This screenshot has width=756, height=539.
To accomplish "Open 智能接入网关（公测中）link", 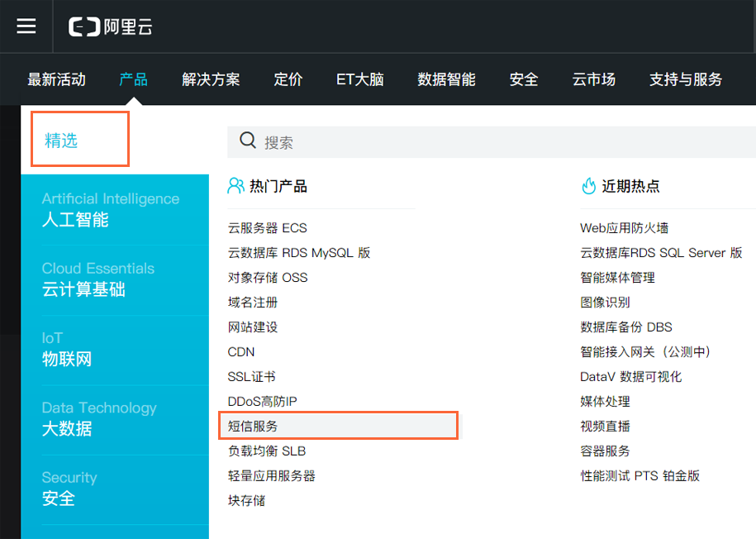I will 646,352.
